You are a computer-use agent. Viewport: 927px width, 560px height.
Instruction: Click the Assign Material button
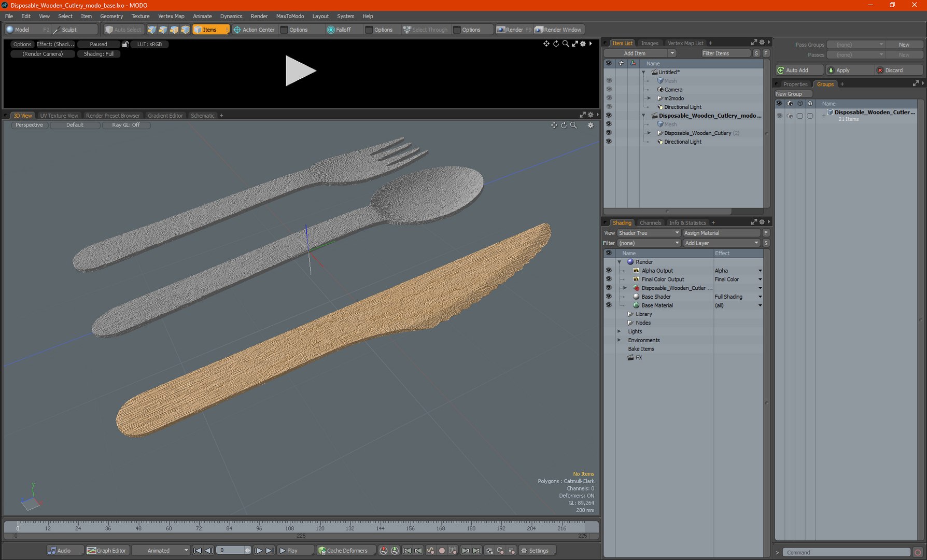click(x=721, y=233)
